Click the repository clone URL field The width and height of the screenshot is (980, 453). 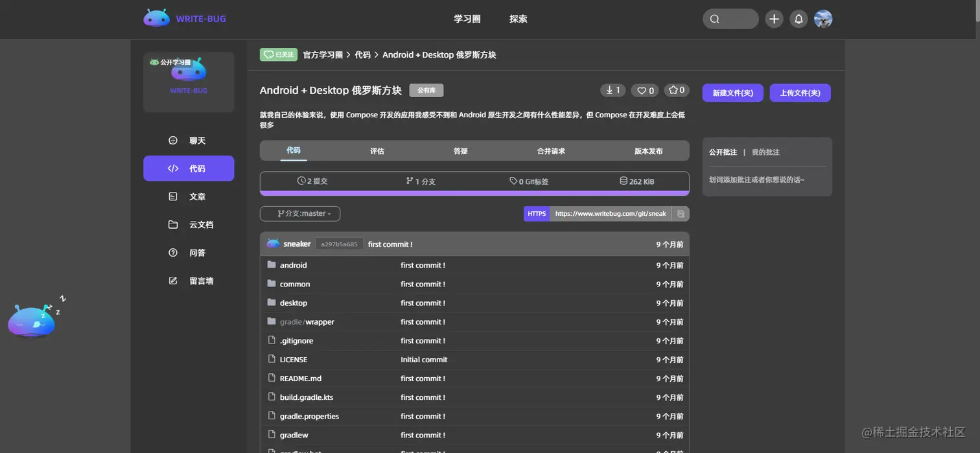coord(611,213)
